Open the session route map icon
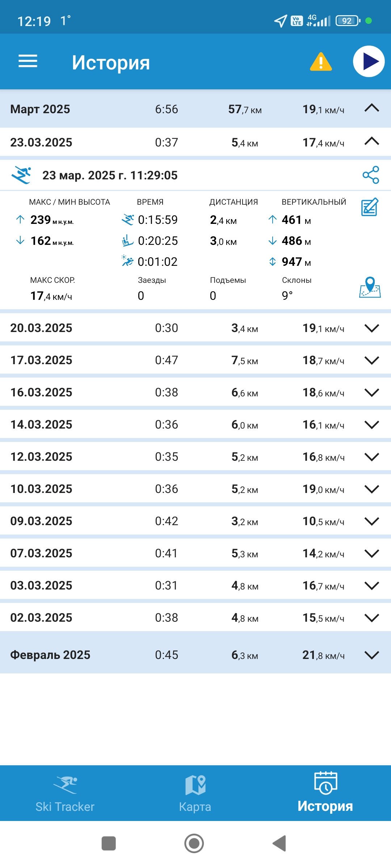 pos(370,288)
